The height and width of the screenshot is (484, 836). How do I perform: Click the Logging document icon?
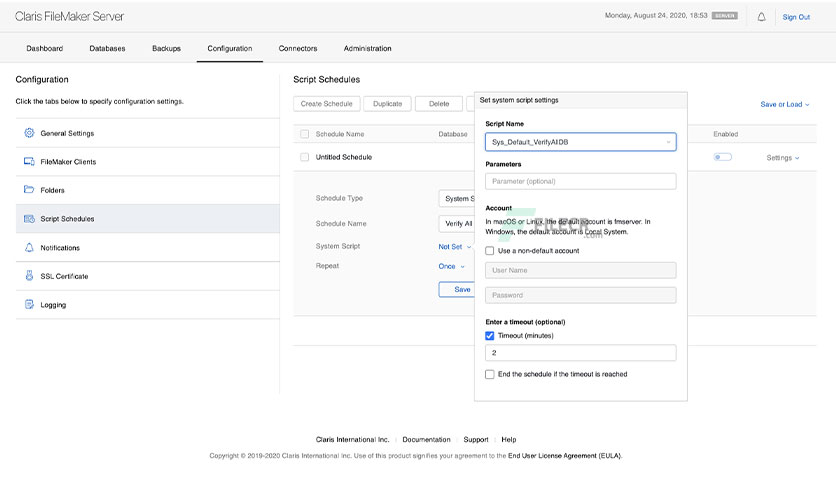pyautogui.click(x=29, y=304)
